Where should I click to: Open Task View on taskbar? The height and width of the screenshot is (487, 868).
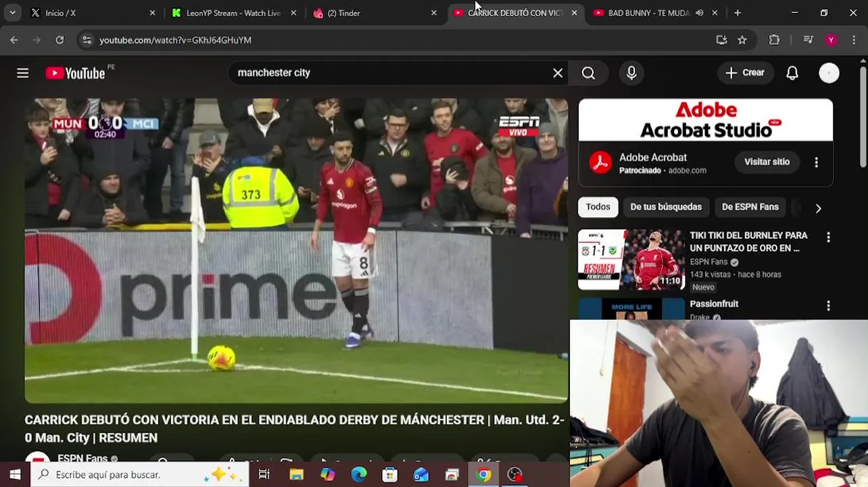(264, 475)
